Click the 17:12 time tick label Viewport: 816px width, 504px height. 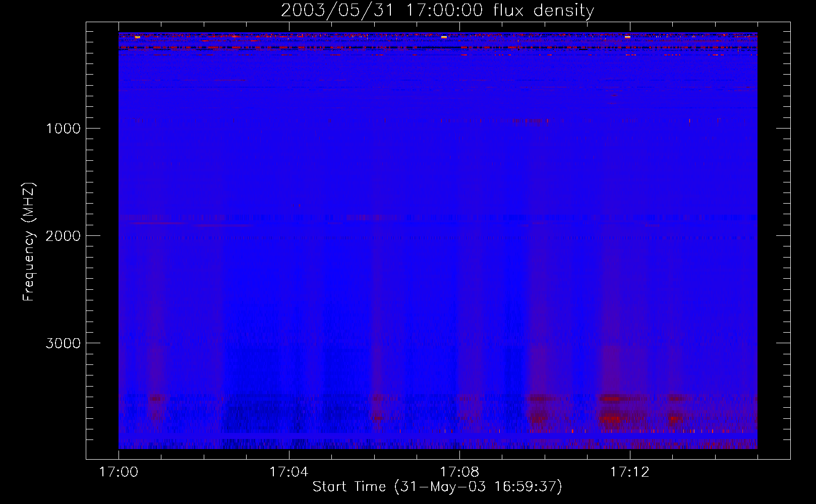630,472
